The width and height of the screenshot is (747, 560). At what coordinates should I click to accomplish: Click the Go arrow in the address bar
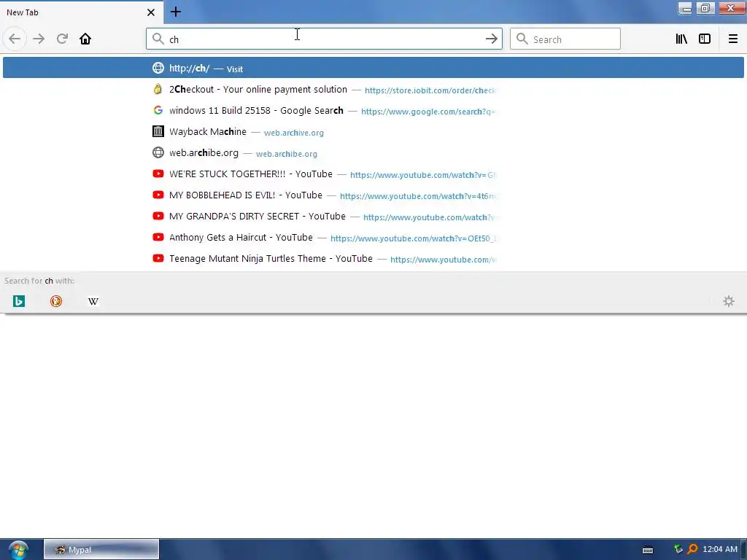pyautogui.click(x=491, y=39)
